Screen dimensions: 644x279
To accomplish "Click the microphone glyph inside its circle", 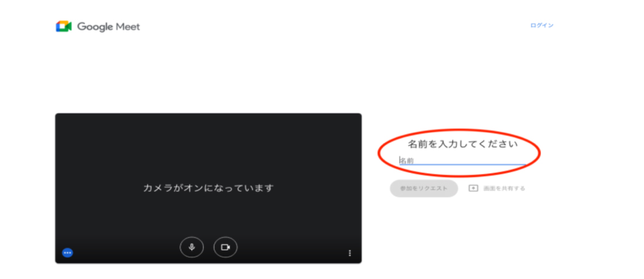I will pos(191,247).
